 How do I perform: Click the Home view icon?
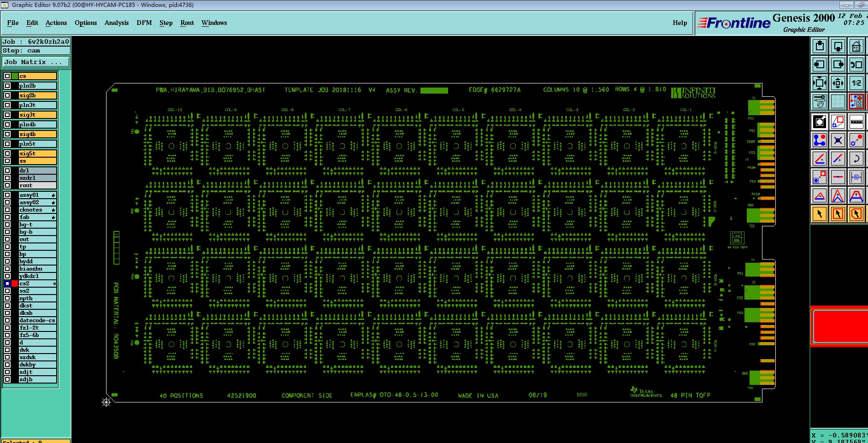(x=856, y=46)
